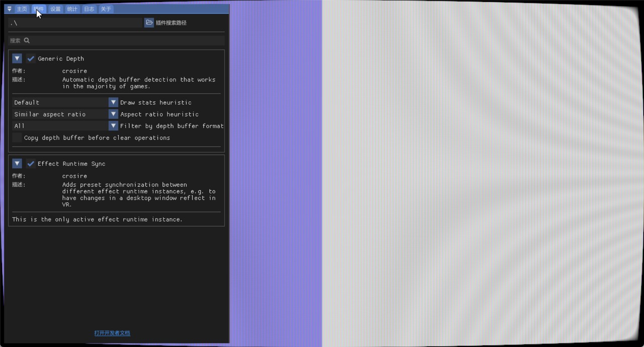Click "This is the only active effect runtime instance."
The height and width of the screenshot is (347, 644).
pos(97,220)
